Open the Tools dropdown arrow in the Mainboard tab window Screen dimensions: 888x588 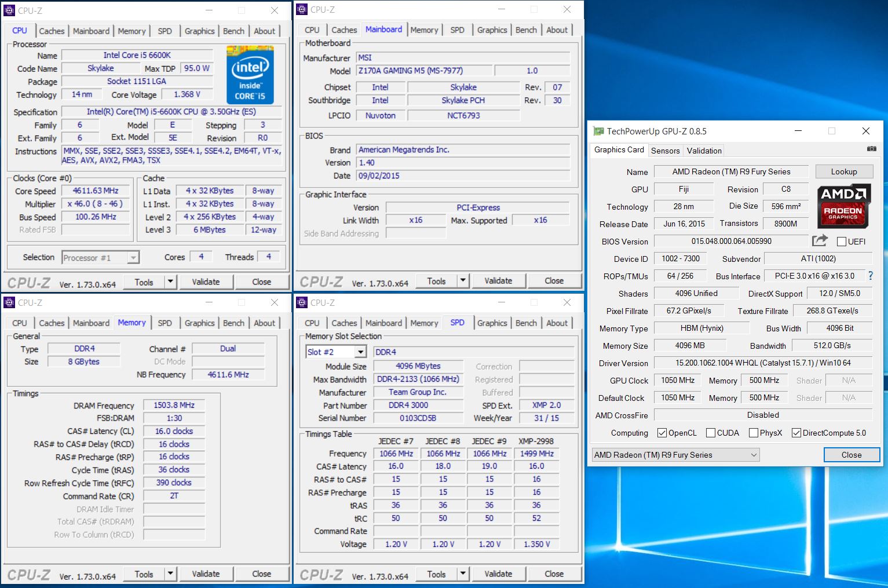click(463, 281)
